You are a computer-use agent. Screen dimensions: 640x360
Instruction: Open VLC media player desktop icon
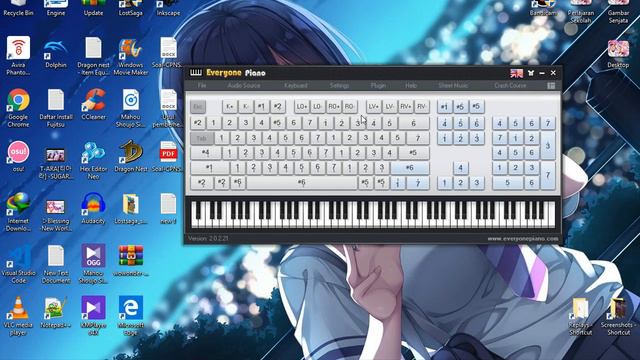[18, 316]
